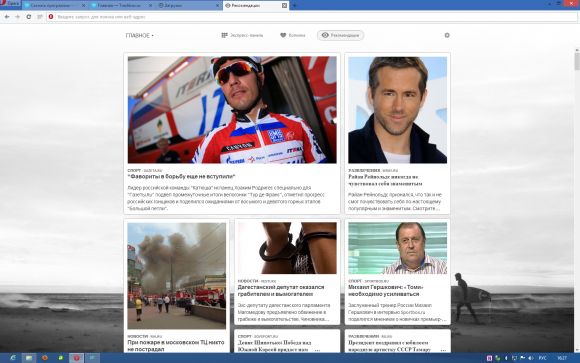Close the active Рекомендации tab
This screenshot has height=363, width=580.
pyautogui.click(x=284, y=6)
